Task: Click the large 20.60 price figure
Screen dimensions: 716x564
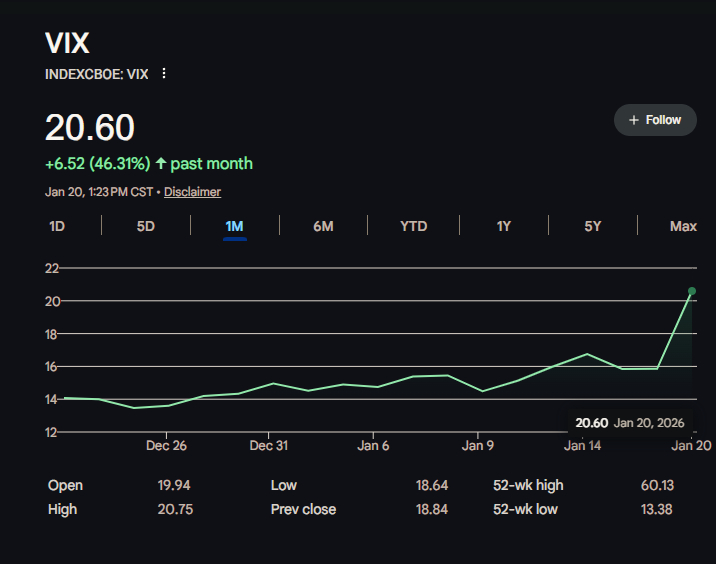Action: [x=90, y=128]
